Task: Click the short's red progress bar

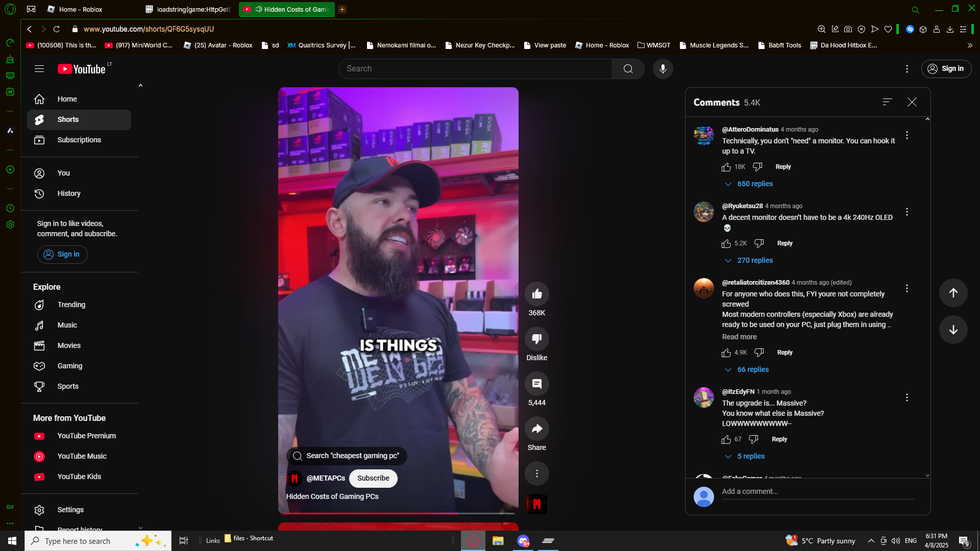Action: coord(367,513)
